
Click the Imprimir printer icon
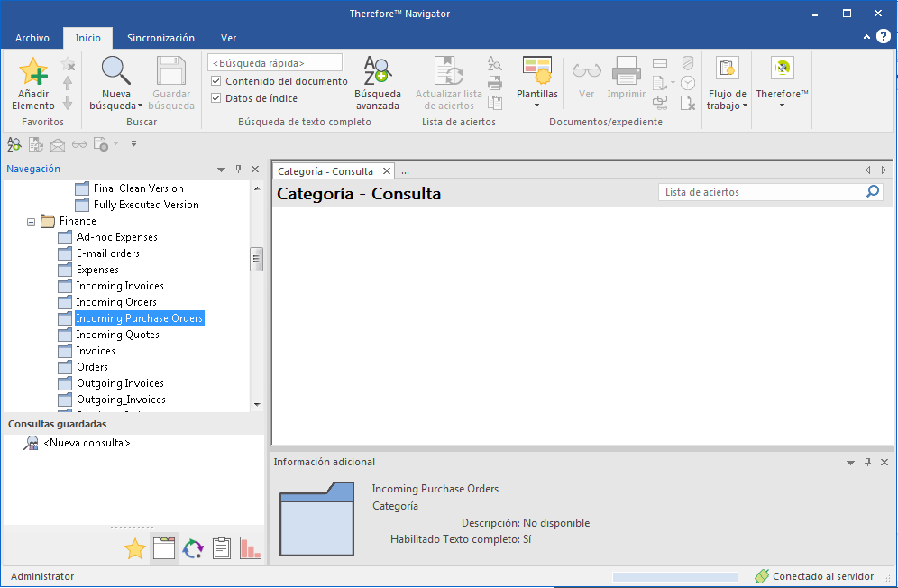pos(626,70)
